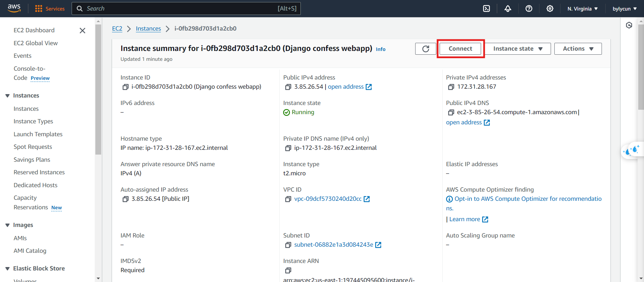Open Launch Templates in the sidebar
Screen dimensions: 644x282
(38, 134)
